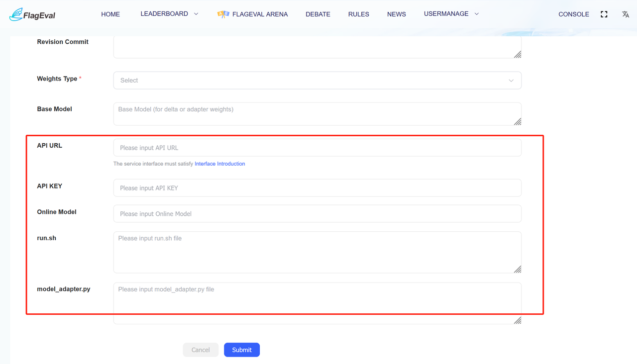This screenshot has width=637, height=364.
Task: Open the Weights Type select dropdown
Action: [x=317, y=81]
